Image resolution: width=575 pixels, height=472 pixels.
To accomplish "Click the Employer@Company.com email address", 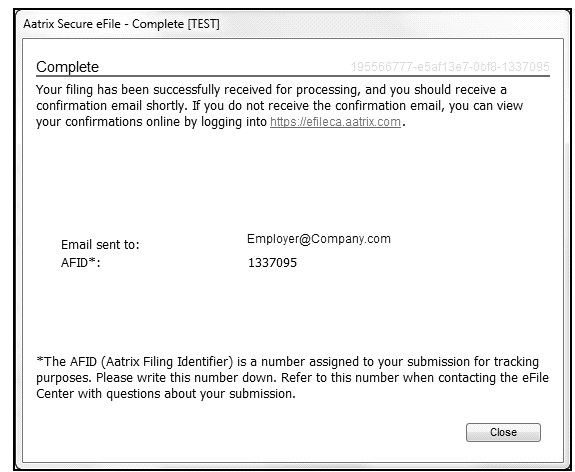I will click(319, 239).
